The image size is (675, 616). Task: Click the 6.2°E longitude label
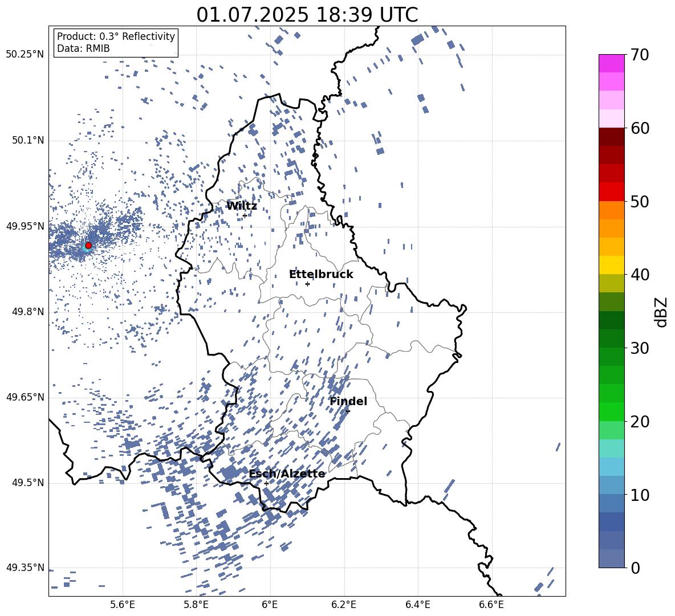pos(344,605)
